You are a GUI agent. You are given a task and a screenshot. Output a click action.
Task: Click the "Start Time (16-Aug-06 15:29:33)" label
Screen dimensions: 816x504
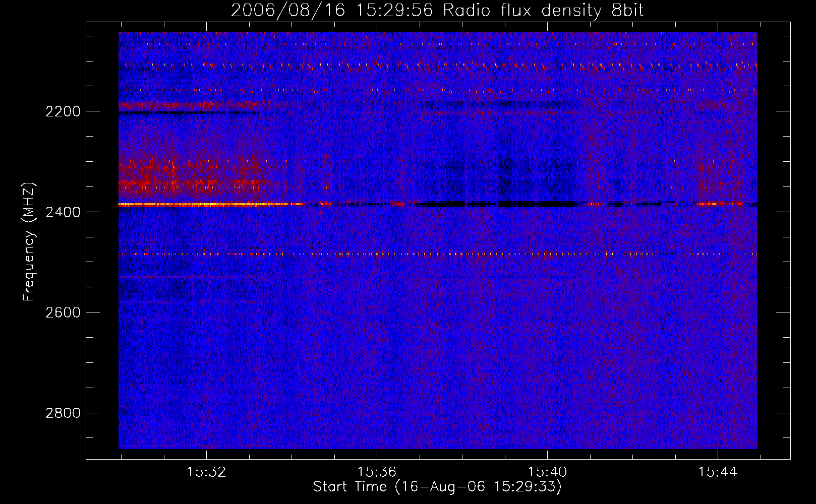(437, 487)
